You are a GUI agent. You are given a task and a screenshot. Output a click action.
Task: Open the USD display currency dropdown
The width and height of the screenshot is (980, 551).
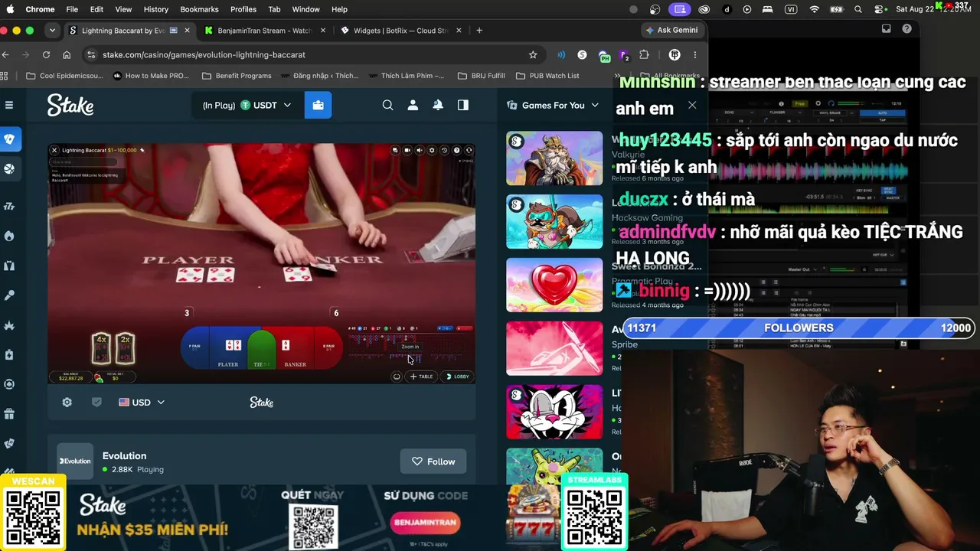[142, 402]
